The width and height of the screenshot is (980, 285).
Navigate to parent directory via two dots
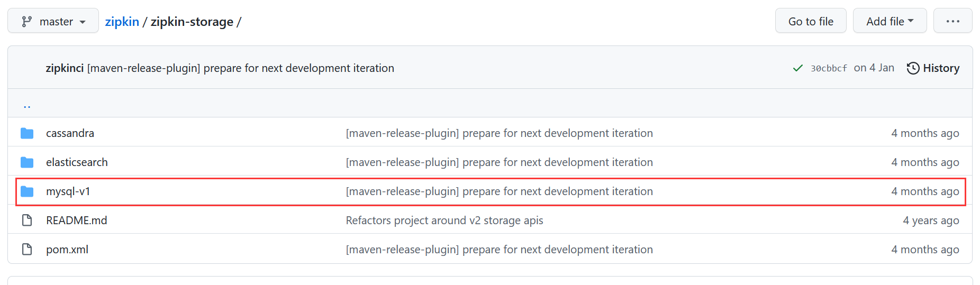[27, 105]
